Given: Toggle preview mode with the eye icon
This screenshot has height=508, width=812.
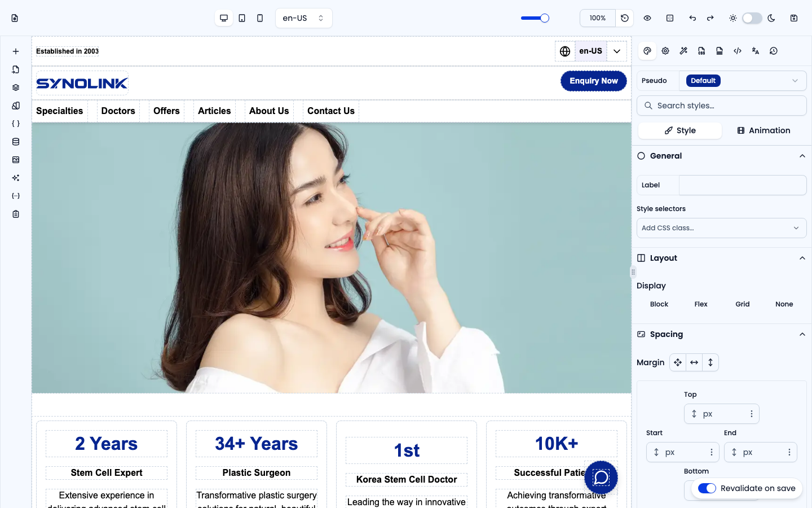Looking at the screenshot, I should (647, 18).
